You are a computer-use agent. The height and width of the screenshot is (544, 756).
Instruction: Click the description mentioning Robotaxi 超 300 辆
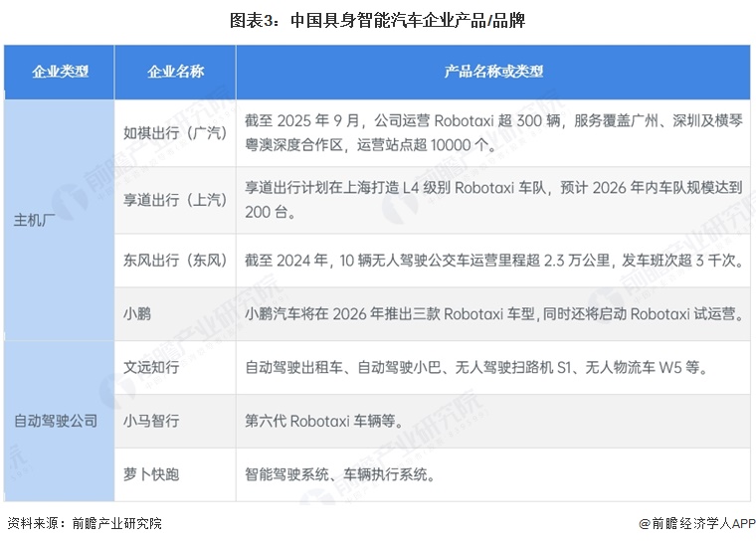[493, 133]
